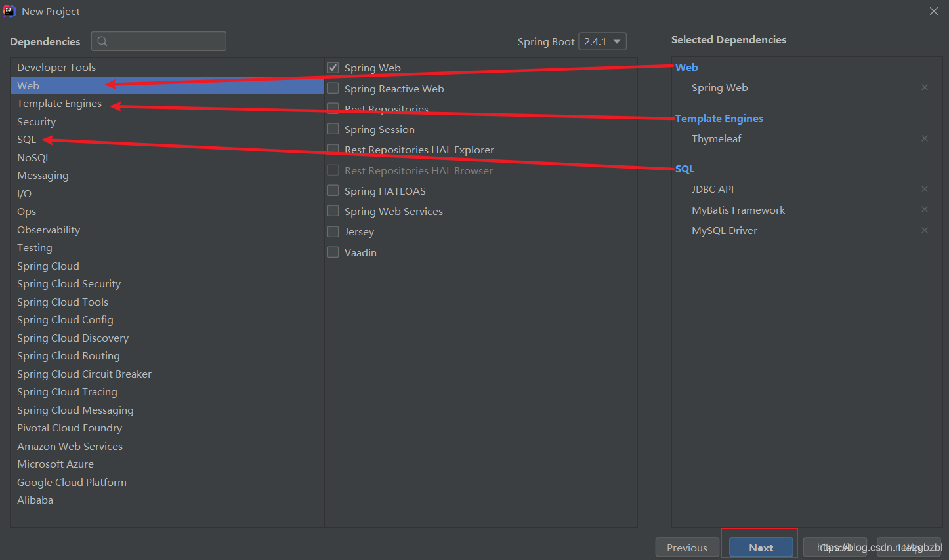Click the Next button
This screenshot has height=560, width=949.
[x=761, y=548]
